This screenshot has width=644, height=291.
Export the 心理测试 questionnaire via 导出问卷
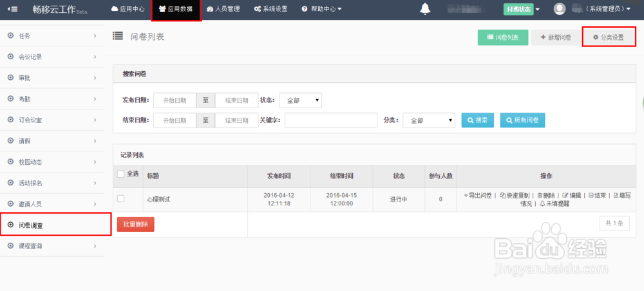tap(478, 196)
